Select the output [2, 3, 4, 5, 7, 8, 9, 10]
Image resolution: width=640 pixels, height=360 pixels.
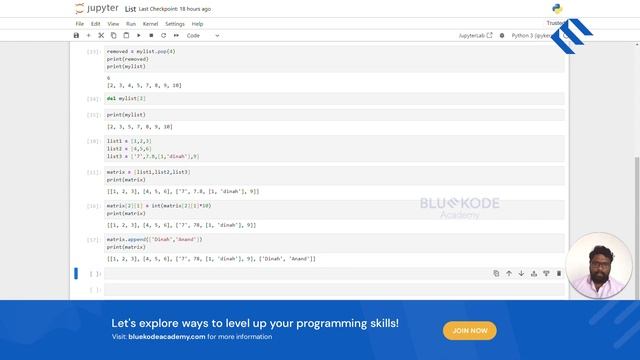tap(144, 85)
